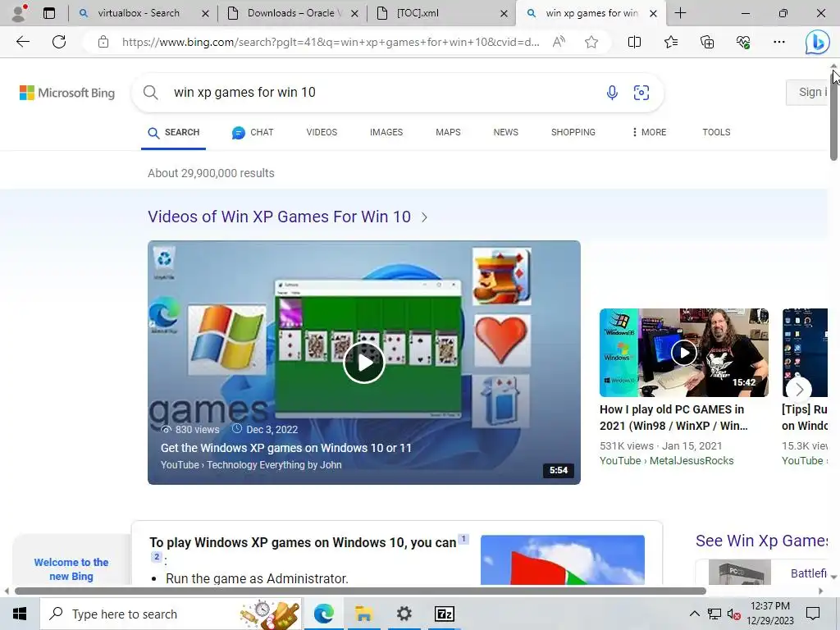The width and height of the screenshot is (840, 630).
Task: Select the SHOPPING search category
Action: point(573,132)
